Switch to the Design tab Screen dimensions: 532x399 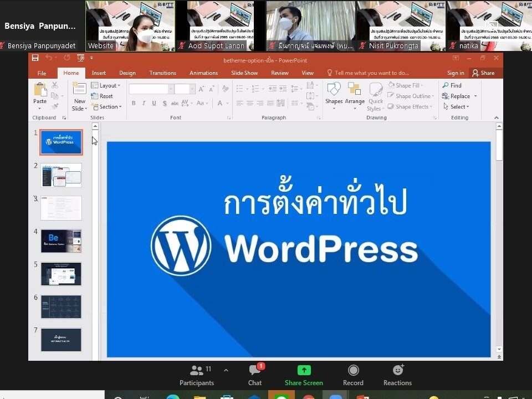click(127, 73)
